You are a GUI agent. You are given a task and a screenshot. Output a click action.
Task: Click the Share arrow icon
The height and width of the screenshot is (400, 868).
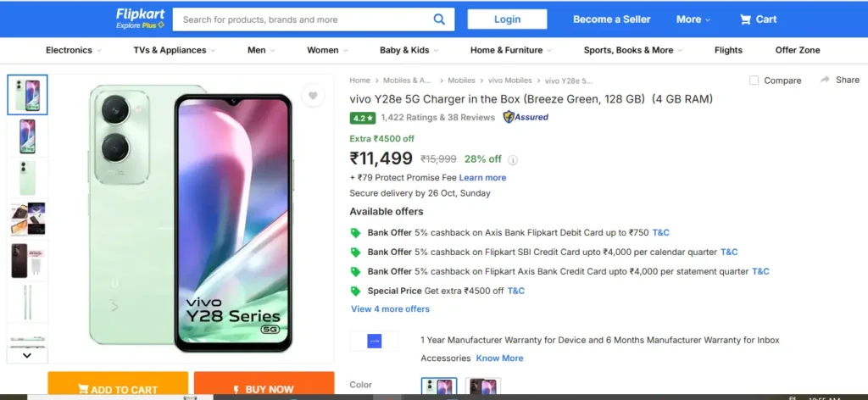click(x=825, y=80)
